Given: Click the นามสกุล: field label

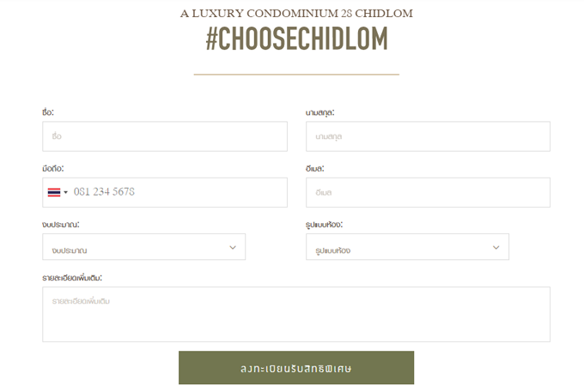Looking at the screenshot, I should point(319,112).
